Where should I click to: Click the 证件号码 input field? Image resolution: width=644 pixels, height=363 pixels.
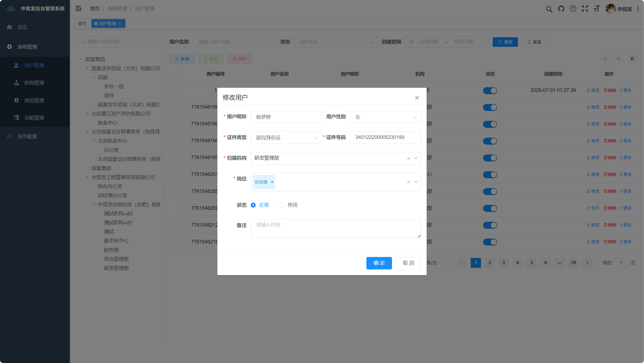385,137
